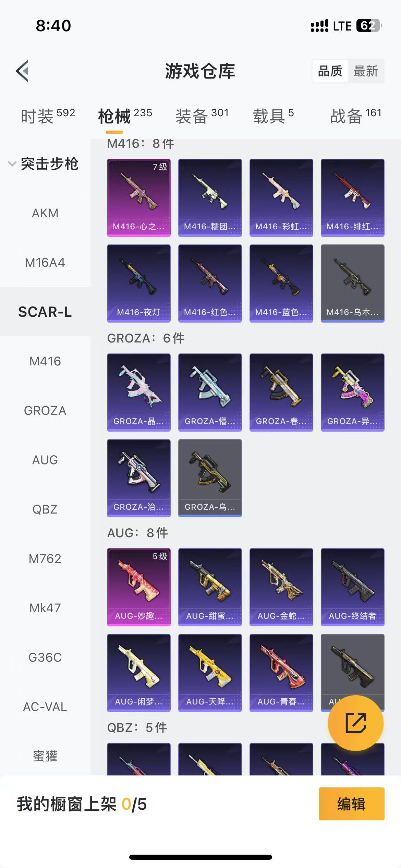Viewport: 401px width, 868px height.
Task: Collapse the 突击步枪 category
Action: pyautogui.click(x=43, y=164)
